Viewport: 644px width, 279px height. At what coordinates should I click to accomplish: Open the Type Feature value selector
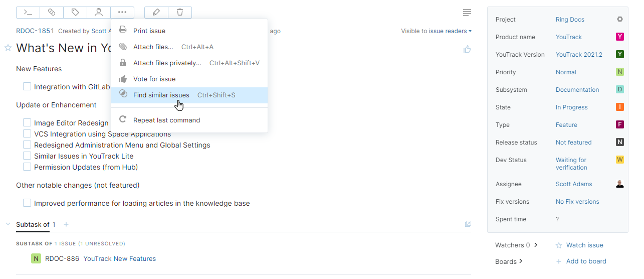(x=566, y=125)
